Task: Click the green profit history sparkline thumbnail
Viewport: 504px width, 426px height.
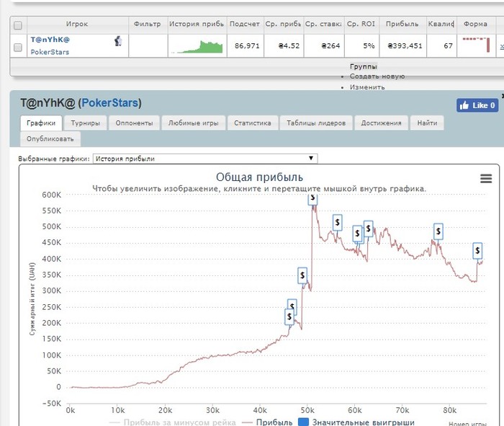Action: (197, 47)
